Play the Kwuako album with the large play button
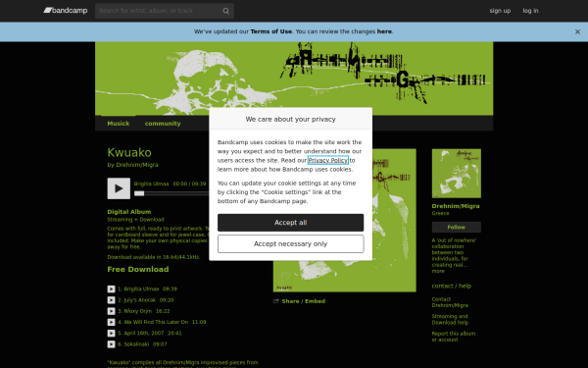The width and height of the screenshot is (588, 368). tap(119, 188)
